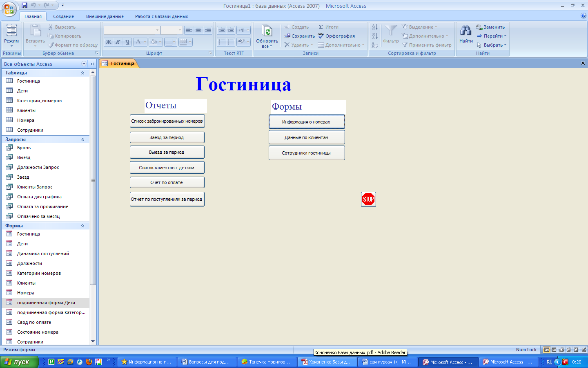Switch to the Главная ribbon tab
This screenshot has height=368, width=588.
point(33,16)
